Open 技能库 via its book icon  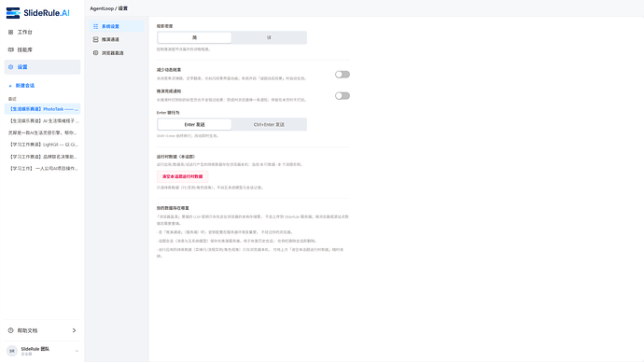tap(10, 49)
